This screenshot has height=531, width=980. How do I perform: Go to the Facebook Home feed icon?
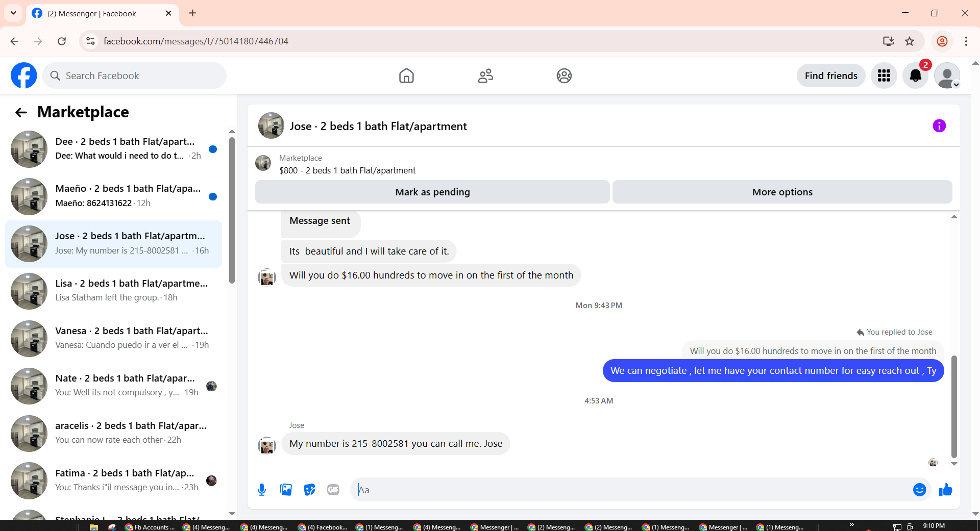coord(406,75)
